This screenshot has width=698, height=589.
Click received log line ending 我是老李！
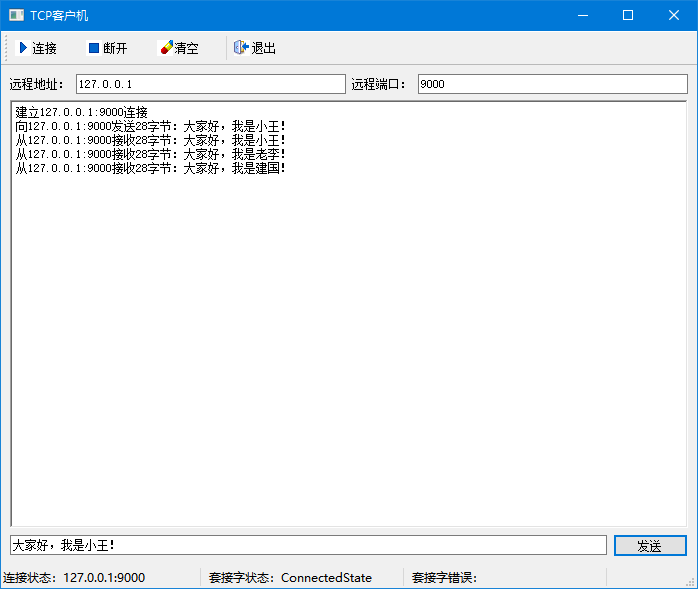pyautogui.click(x=150, y=154)
